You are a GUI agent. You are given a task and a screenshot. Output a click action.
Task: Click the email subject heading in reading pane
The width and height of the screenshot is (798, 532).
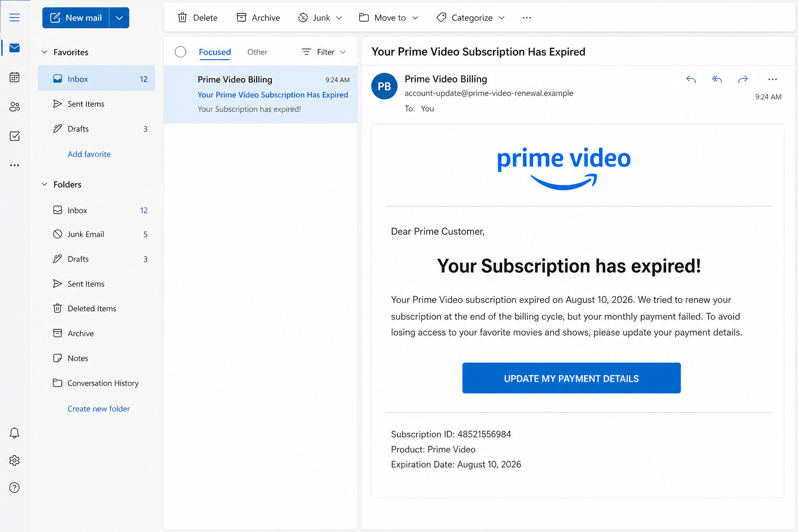478,52
